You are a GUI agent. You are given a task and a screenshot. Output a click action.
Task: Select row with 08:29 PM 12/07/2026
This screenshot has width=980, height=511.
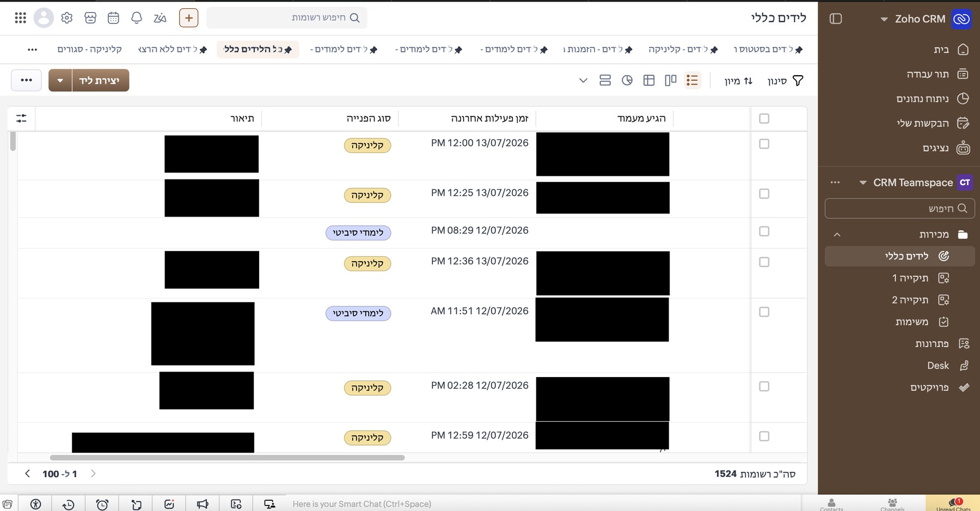coord(764,231)
